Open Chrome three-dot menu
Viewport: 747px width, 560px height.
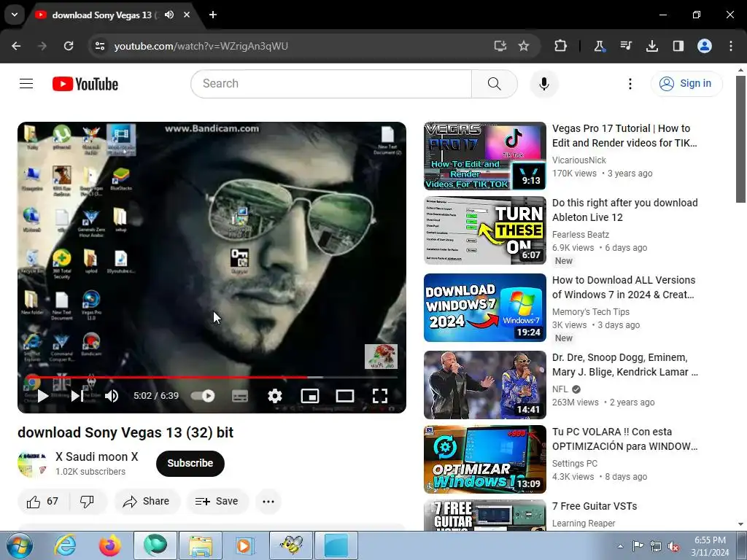[x=731, y=46]
